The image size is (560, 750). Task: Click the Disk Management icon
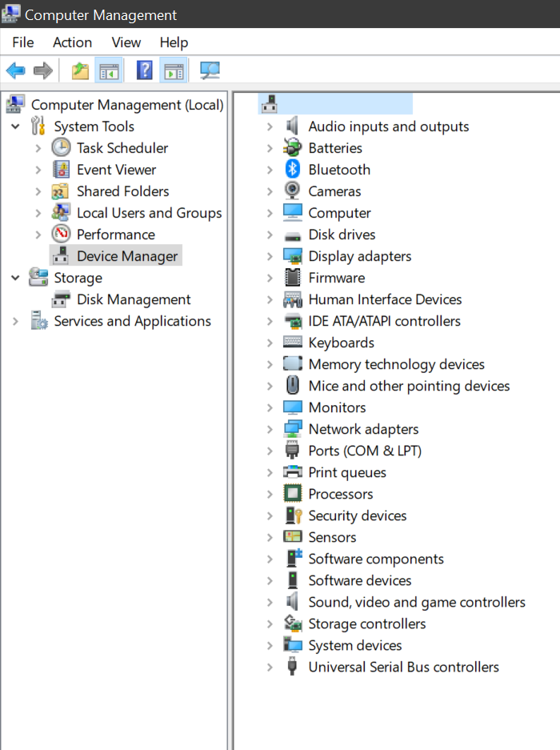(x=61, y=299)
